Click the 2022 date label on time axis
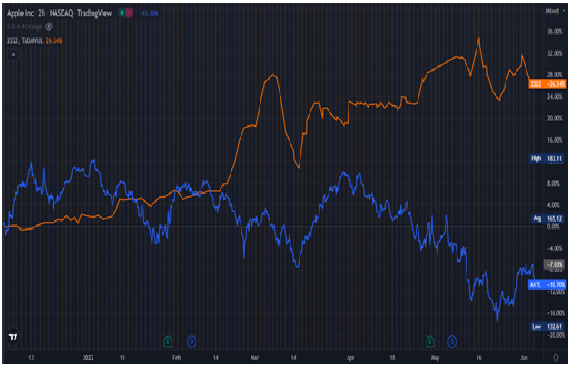This screenshot has width=570, height=367. click(x=88, y=358)
